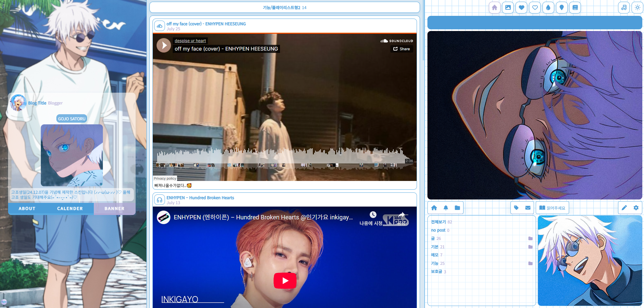The height and width of the screenshot is (308, 644).
Task: Click the watch later clock icon
Action: (x=373, y=215)
